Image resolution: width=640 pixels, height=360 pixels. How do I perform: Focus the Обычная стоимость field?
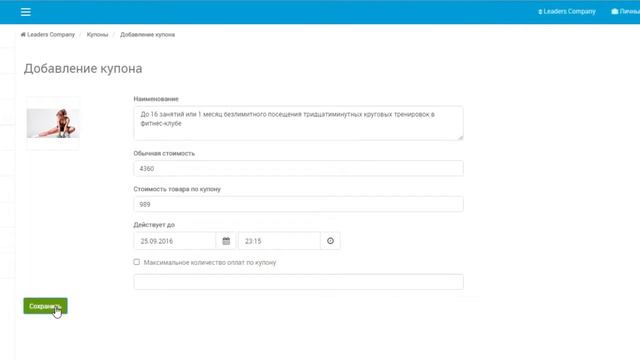tap(298, 169)
